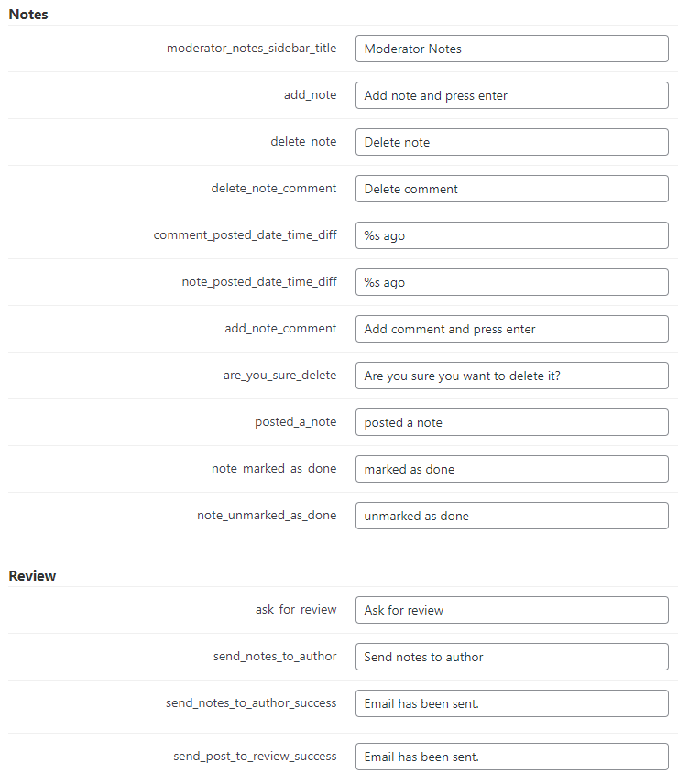Viewport: 678px width, 784px height.
Task: Click the ask_for_review text field
Action: click(512, 610)
